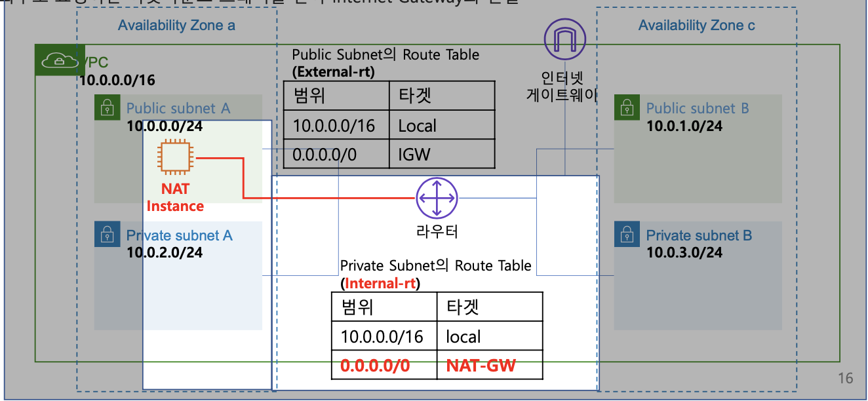Click CIDR 10.0.3.0/24 under Private subnet B
This screenshot has height=401, width=868.
(x=684, y=252)
